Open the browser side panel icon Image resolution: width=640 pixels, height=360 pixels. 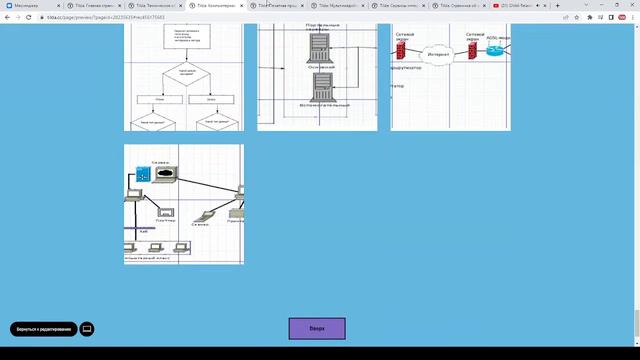pyautogui.click(x=611, y=18)
